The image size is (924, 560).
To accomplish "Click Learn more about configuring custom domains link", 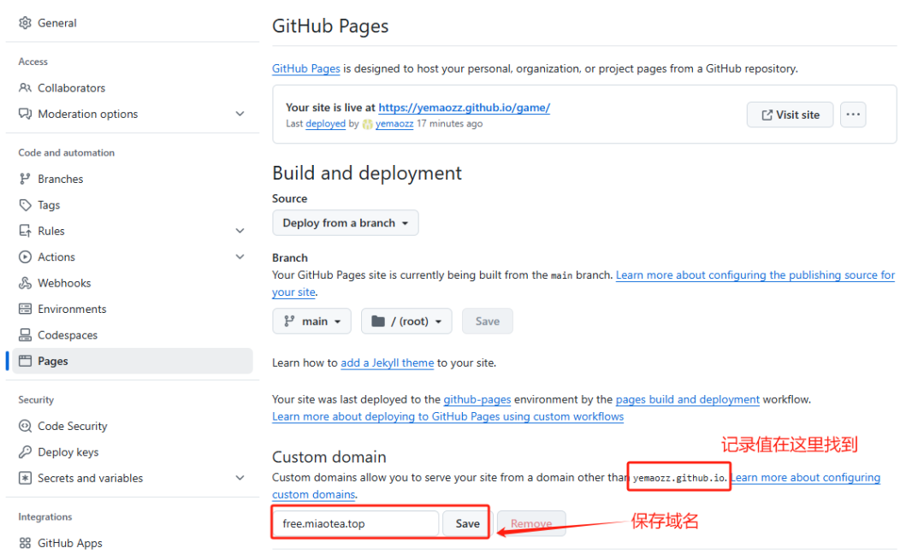I will pos(806,478).
